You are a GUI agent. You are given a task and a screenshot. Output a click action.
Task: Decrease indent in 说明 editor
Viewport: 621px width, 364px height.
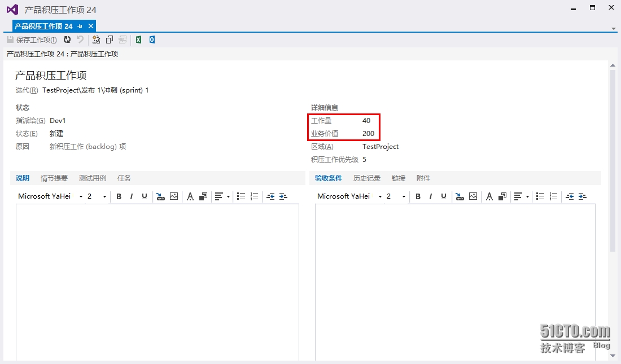click(x=270, y=196)
